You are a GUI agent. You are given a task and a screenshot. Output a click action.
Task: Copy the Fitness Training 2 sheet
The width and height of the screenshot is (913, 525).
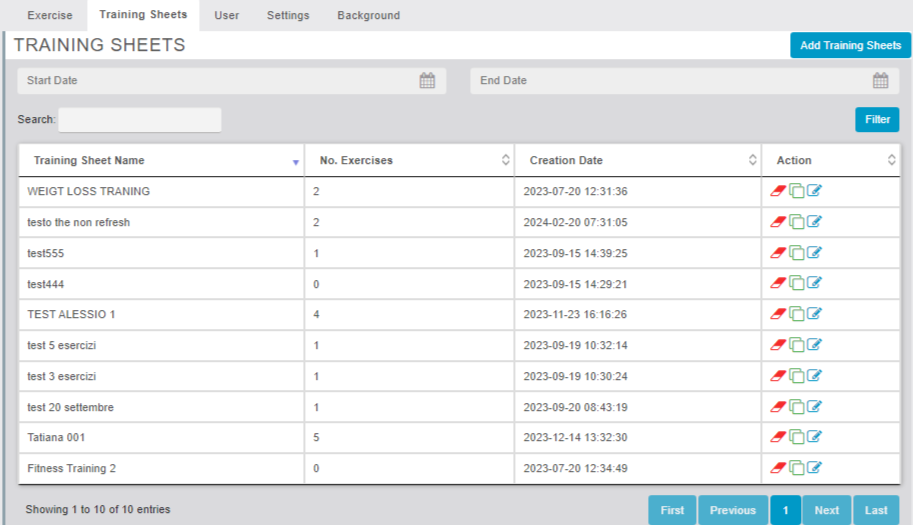(x=796, y=468)
